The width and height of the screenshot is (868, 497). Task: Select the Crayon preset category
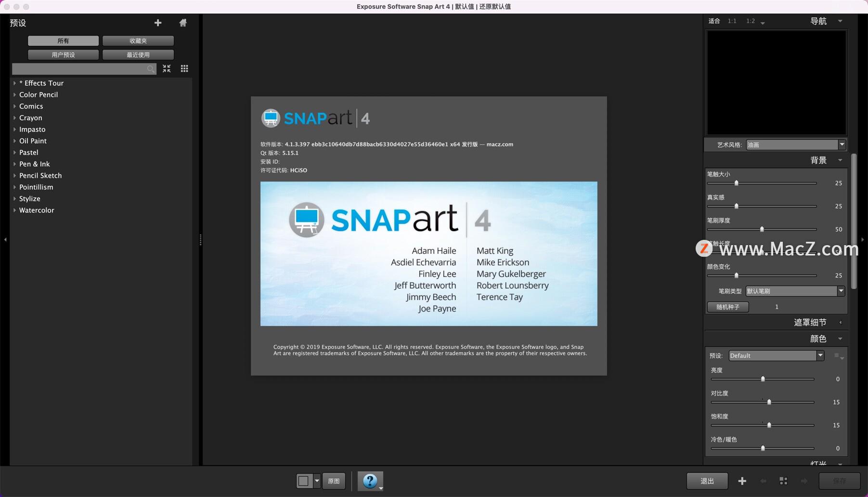(x=31, y=118)
